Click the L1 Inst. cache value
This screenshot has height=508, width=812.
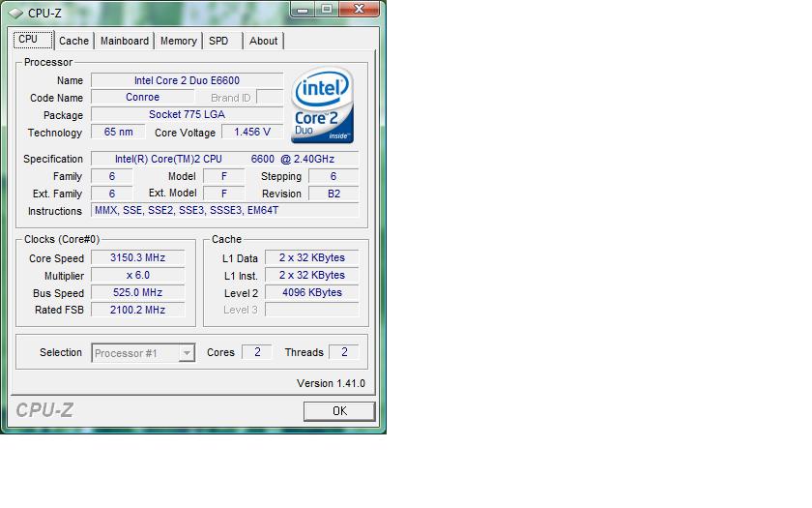click(311, 275)
